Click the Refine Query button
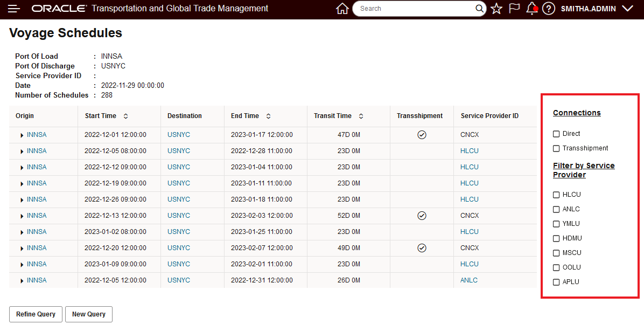 36,314
